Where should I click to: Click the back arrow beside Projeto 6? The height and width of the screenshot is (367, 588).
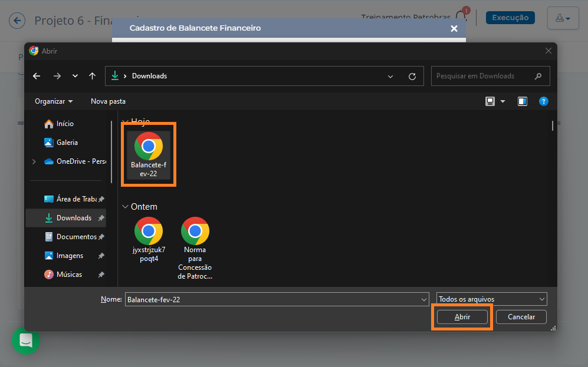(x=17, y=21)
